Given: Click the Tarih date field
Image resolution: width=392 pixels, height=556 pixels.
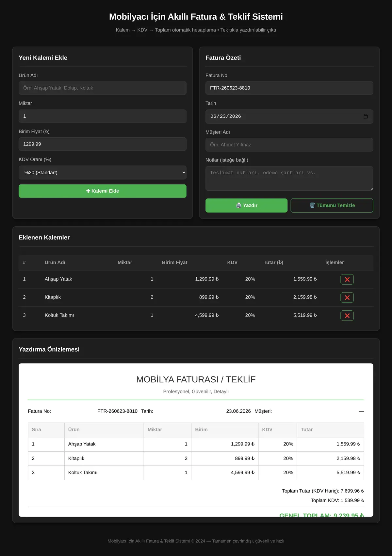Looking at the screenshot, I should pos(289,116).
